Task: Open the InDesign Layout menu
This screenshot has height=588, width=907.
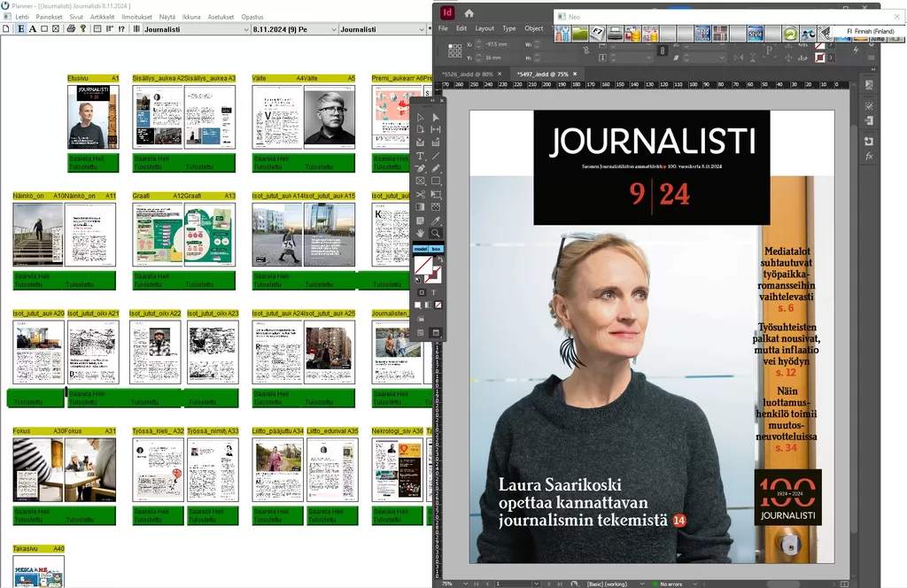Action: pos(485,28)
